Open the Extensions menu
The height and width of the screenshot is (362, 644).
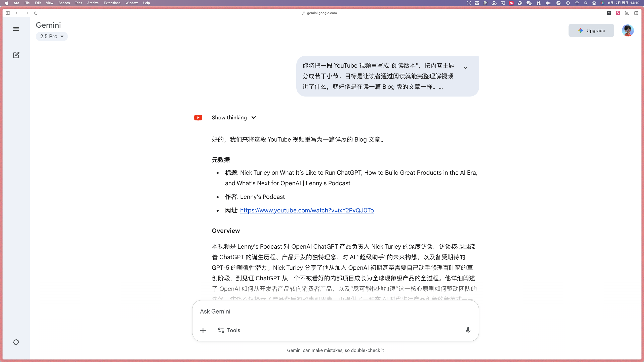pyautogui.click(x=112, y=3)
